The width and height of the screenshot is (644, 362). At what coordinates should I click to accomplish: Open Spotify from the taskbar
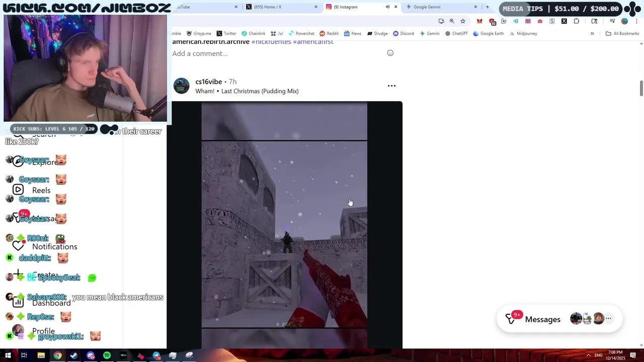click(107, 355)
